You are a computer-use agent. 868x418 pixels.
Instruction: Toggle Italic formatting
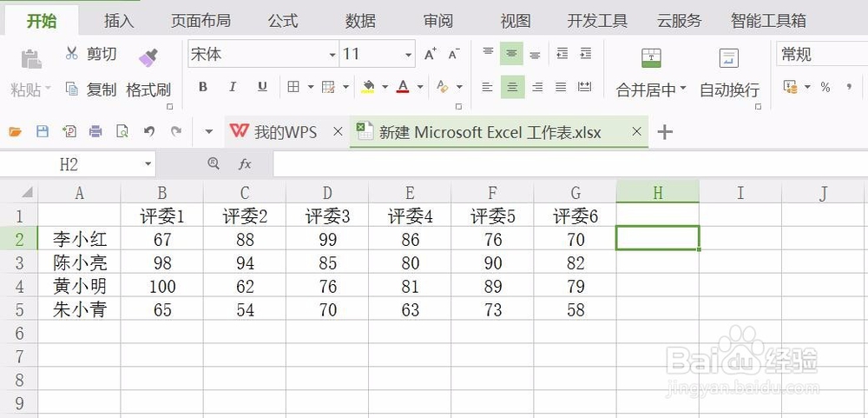233,87
